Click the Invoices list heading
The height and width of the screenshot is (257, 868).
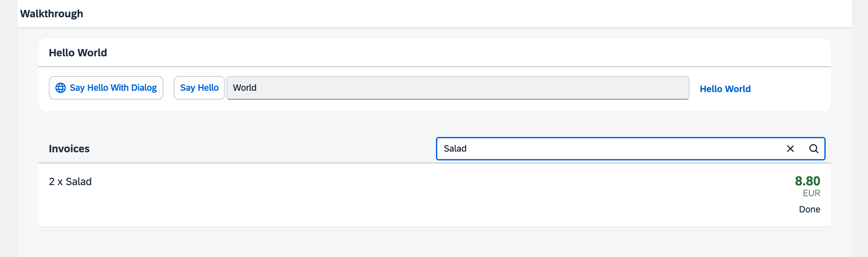69,149
